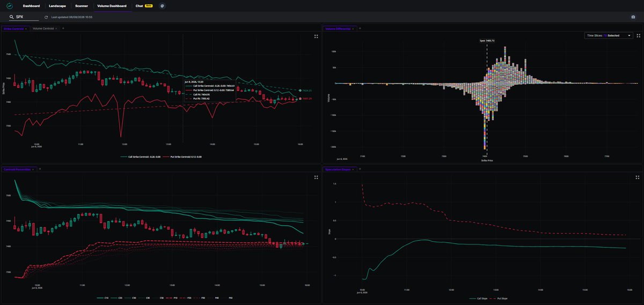Close the Volume Differential tab

353,28
